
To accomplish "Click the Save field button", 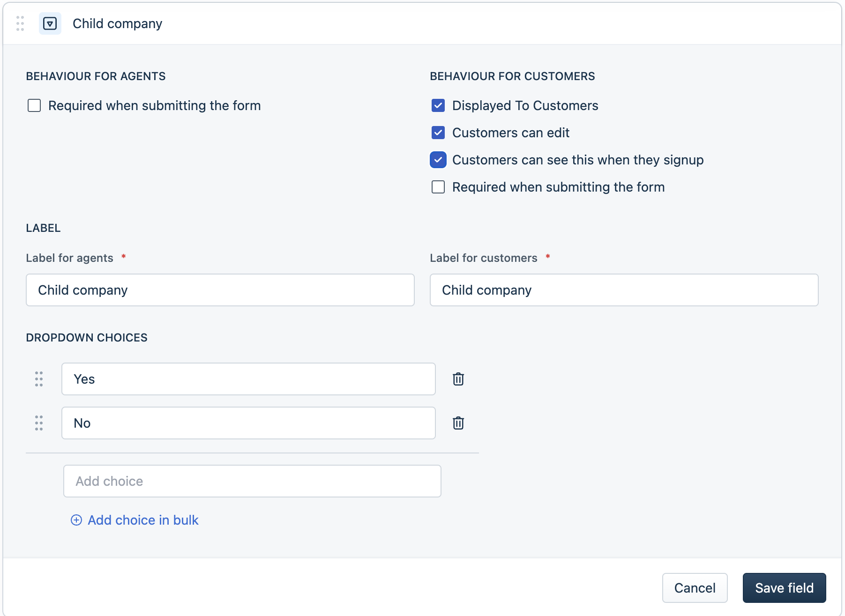I will [784, 588].
